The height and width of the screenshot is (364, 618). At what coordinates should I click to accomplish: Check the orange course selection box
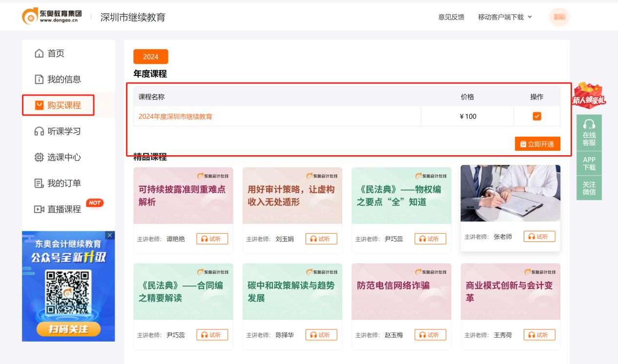(x=537, y=116)
